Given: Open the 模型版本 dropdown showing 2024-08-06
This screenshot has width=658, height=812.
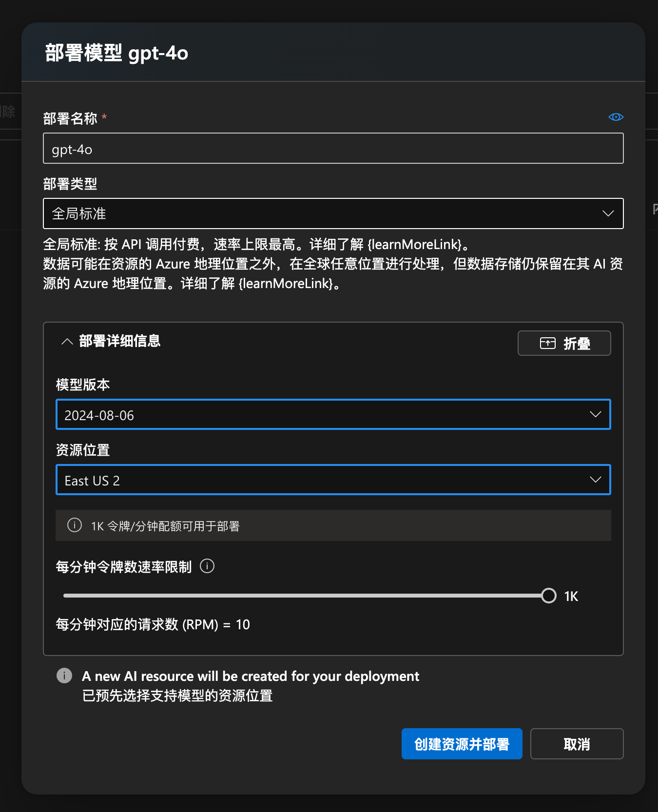Looking at the screenshot, I should click(x=333, y=415).
